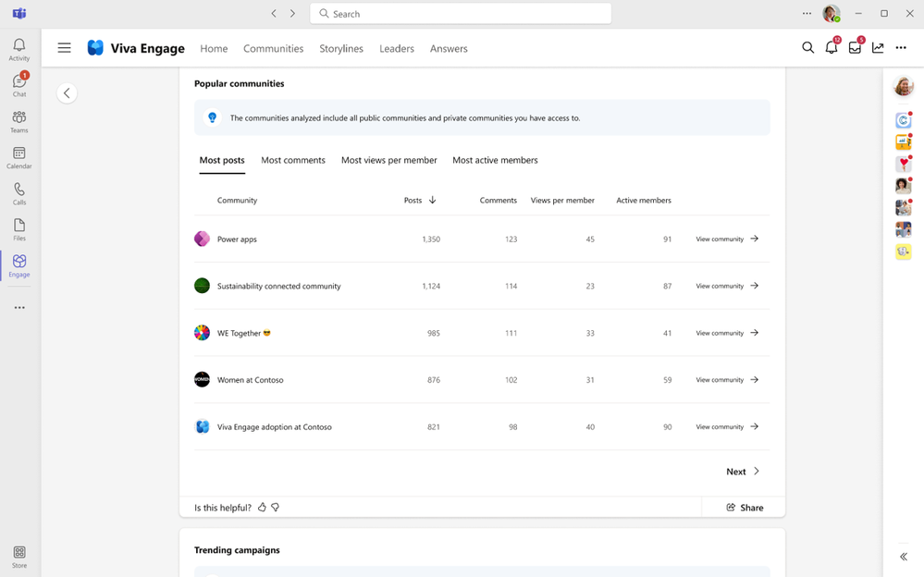View community for WE Together
The image size is (924, 577).
[727, 333]
